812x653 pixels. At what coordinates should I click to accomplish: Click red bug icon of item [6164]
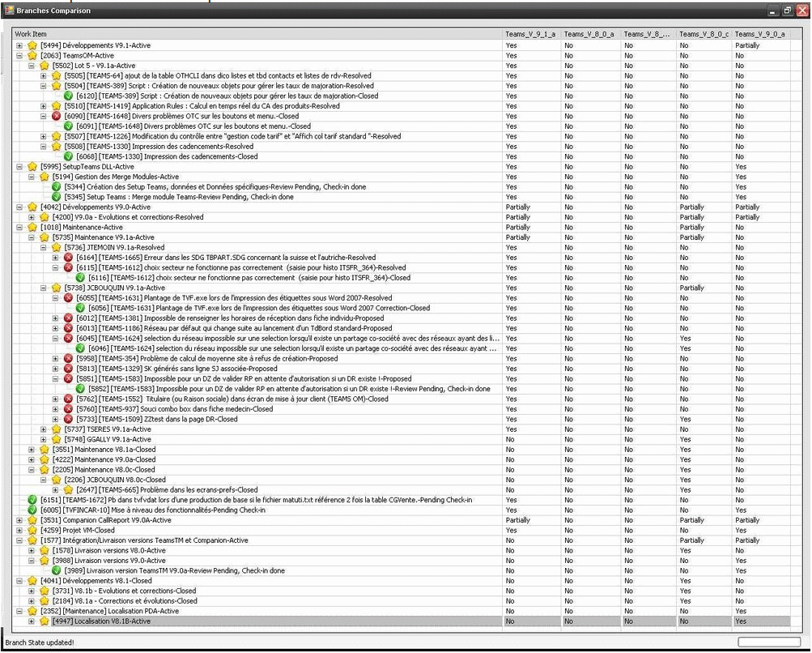pos(68,258)
